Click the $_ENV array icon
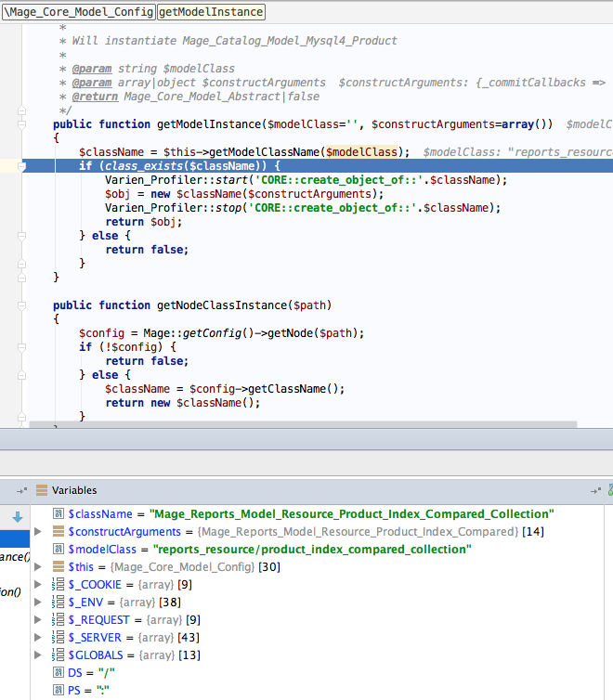This screenshot has height=700, width=613. 58,602
